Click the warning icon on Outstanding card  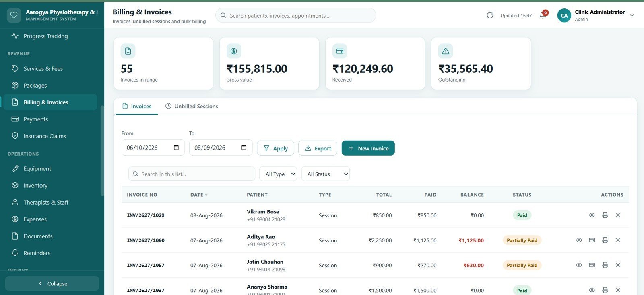coord(446,51)
